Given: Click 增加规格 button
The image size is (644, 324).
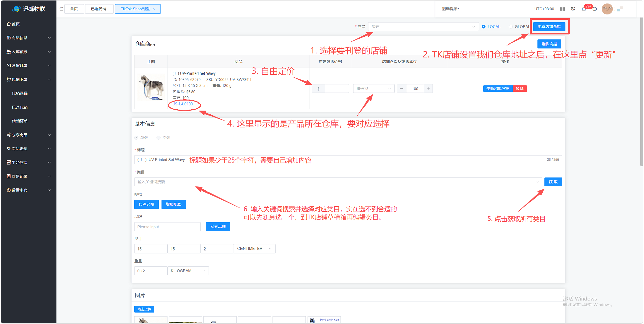Looking at the screenshot, I should (x=173, y=204).
